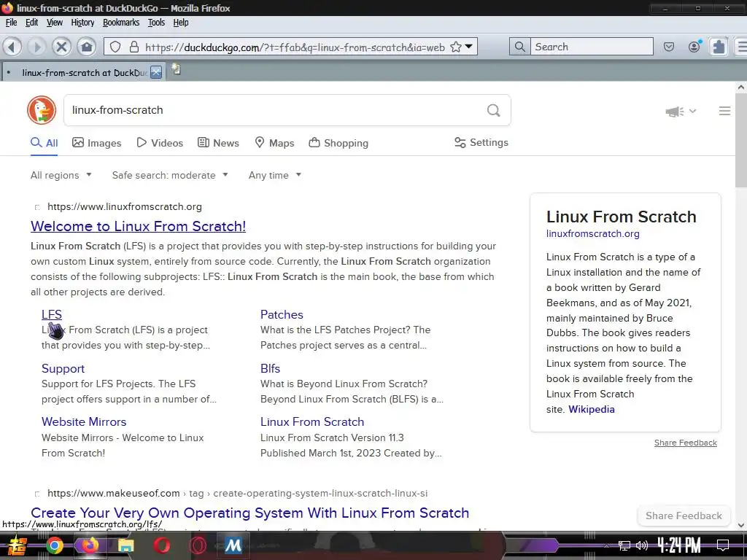This screenshot has height=560, width=747.
Task: Open the Edit menu
Action: click(x=31, y=23)
